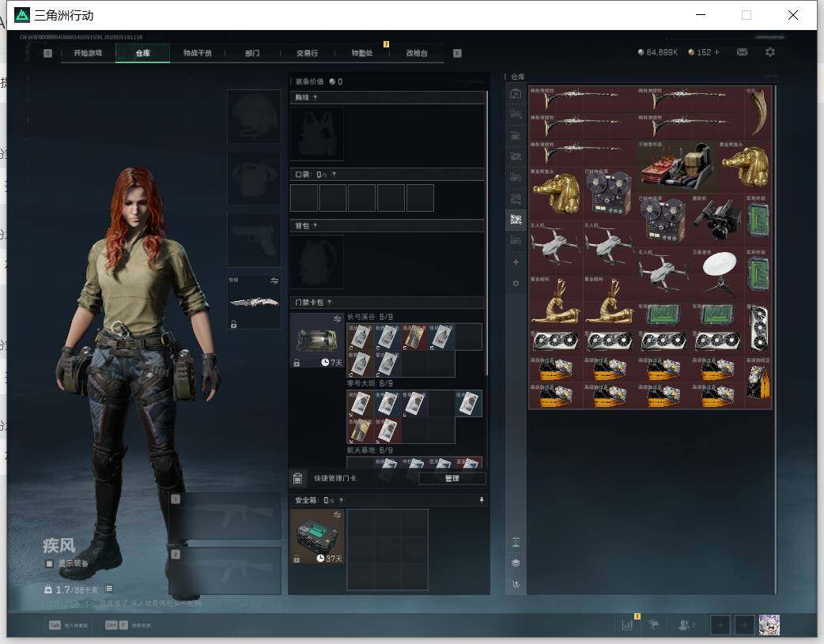Image resolution: width=824 pixels, height=644 pixels.
Task: Open help for 口袋 section
Action: point(334,175)
